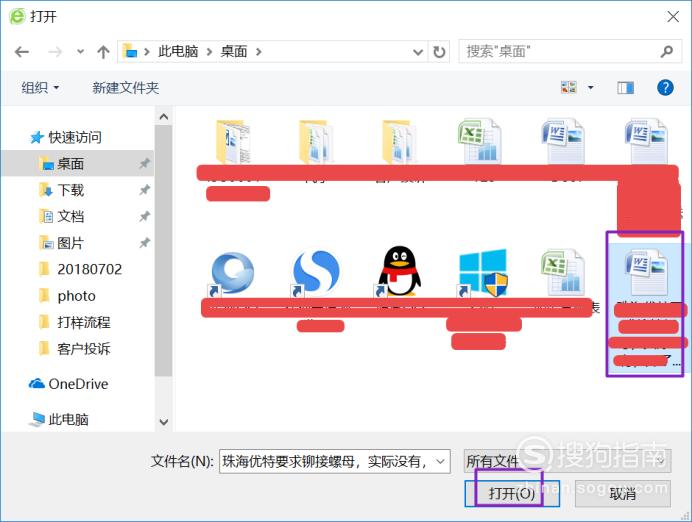The width and height of the screenshot is (692, 522).
Task: Go up one folder level
Action: (x=103, y=52)
